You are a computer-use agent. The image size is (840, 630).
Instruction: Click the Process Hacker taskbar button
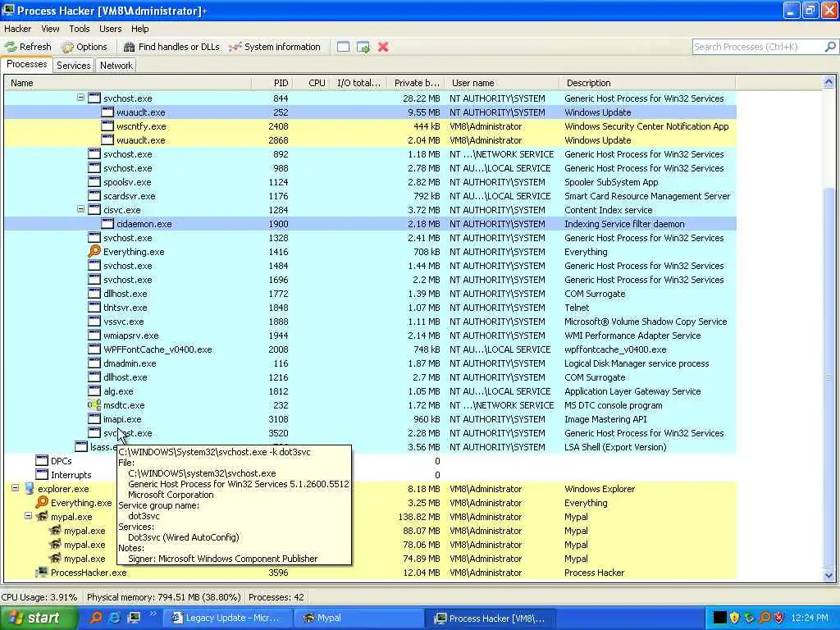point(491,618)
